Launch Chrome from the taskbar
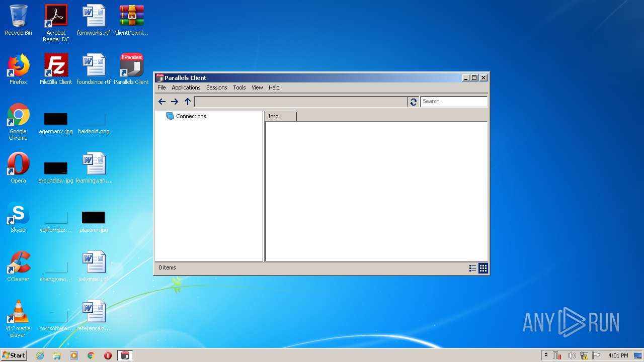This screenshot has height=362, width=644. tap(91, 355)
